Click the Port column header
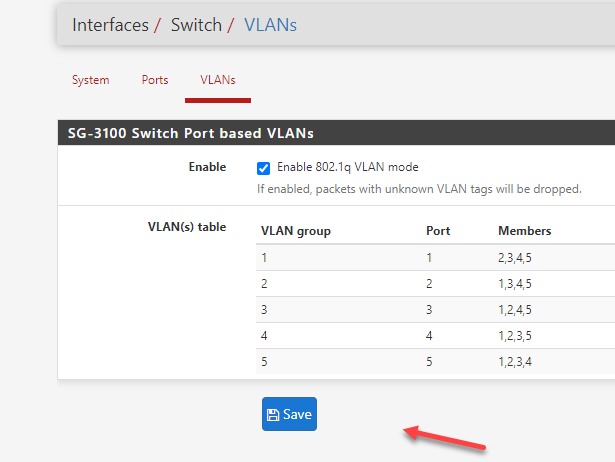This screenshot has width=615, height=462. click(x=438, y=231)
